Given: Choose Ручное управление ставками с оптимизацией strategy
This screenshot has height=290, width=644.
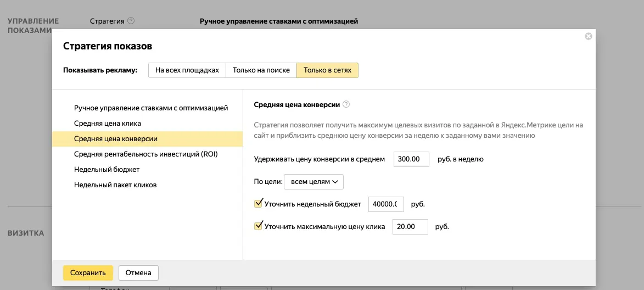Looking at the screenshot, I should pyautogui.click(x=151, y=108).
